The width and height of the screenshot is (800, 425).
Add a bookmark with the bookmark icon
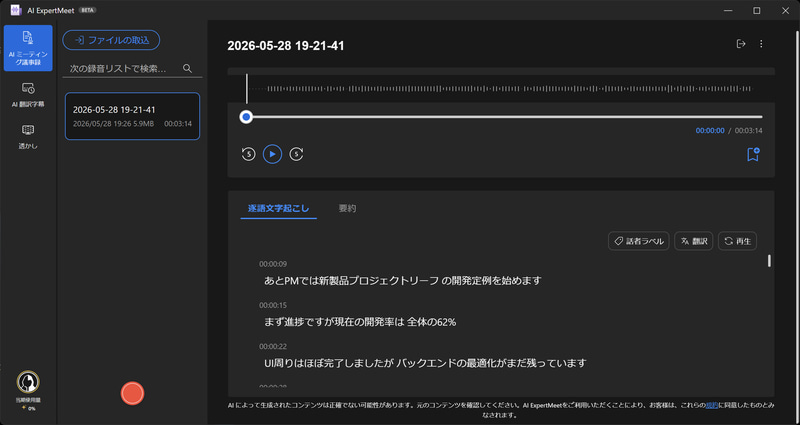pyautogui.click(x=753, y=154)
